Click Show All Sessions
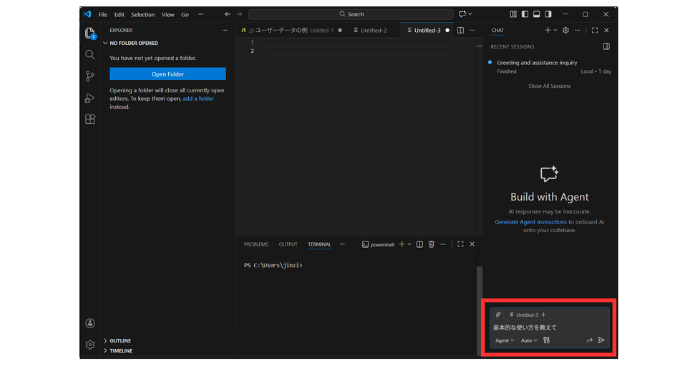698x365 pixels. pos(549,86)
